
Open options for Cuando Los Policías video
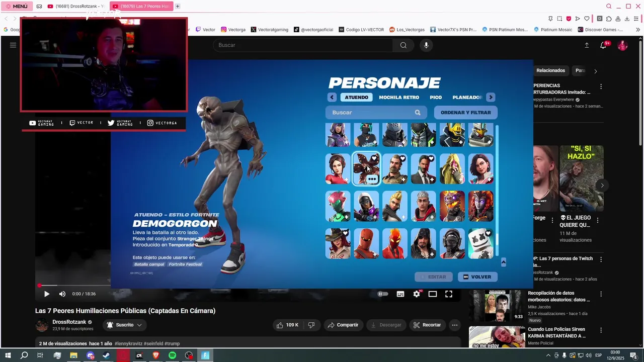(x=601, y=330)
